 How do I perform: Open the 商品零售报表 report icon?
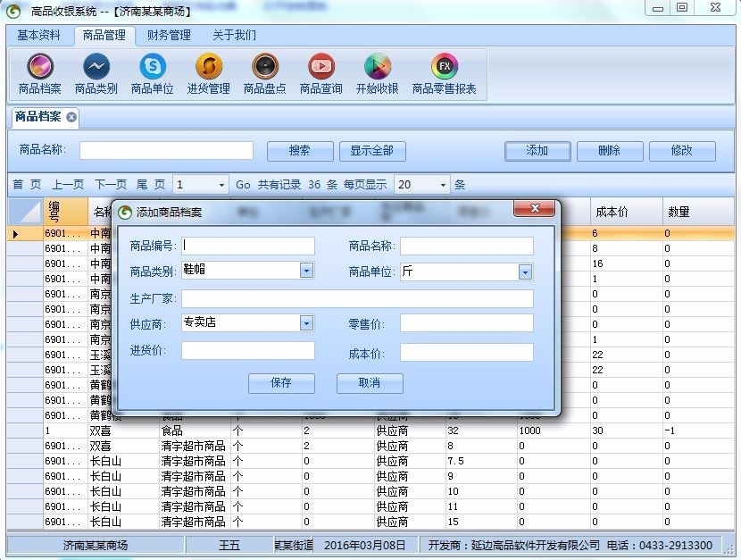click(444, 73)
